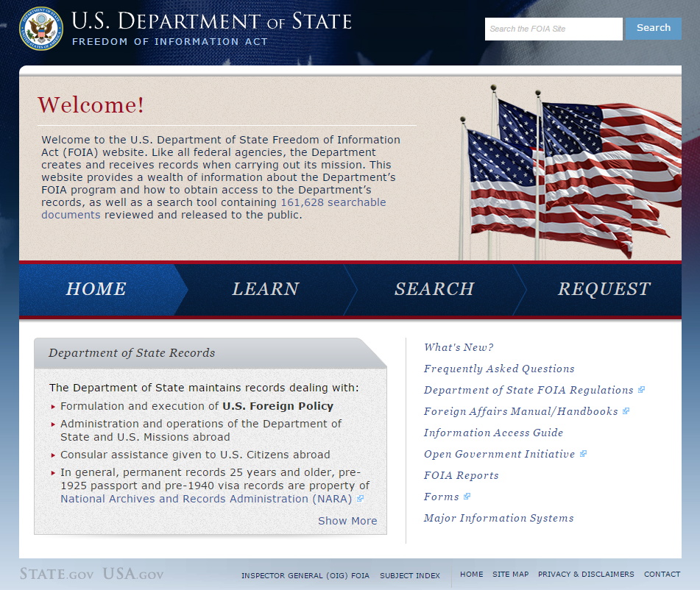Click external link icon beside FOIA Regulations
The width and height of the screenshot is (700, 590).
641,390
